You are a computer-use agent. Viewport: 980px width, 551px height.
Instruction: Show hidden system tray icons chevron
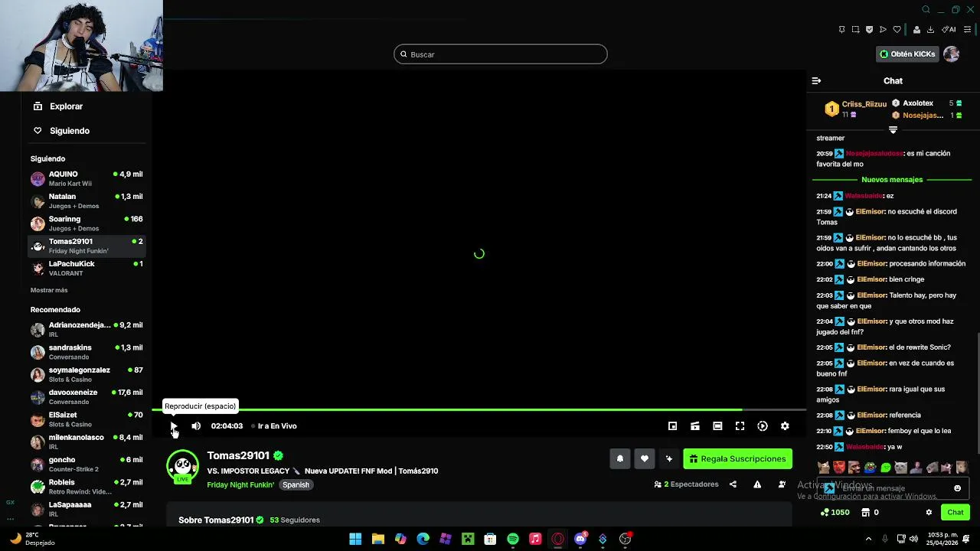(868, 539)
